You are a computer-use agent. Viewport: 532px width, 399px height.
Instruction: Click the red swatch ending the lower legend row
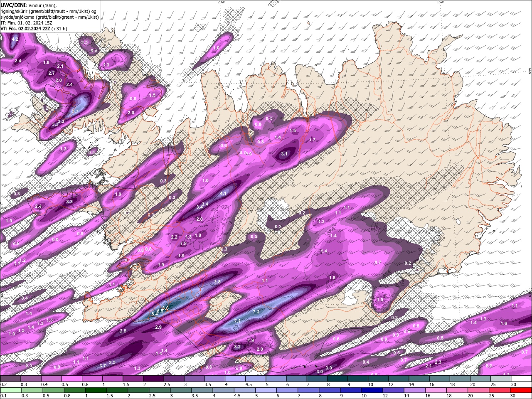tap(521, 390)
